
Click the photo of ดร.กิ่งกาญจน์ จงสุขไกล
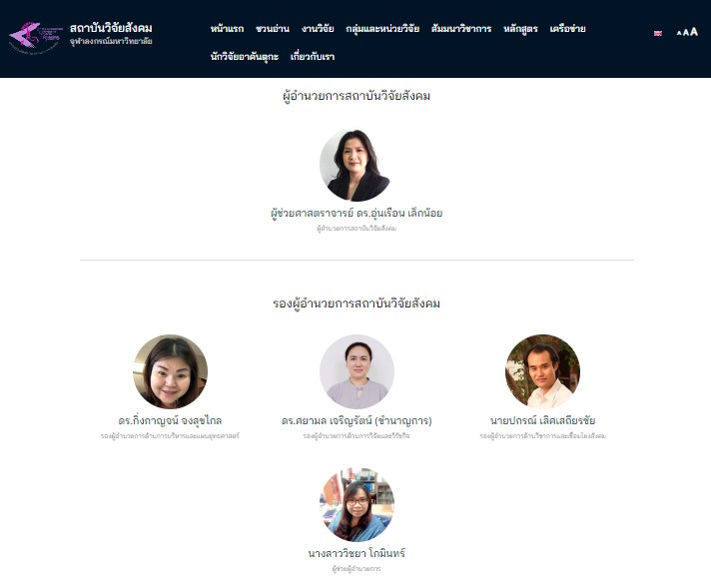pos(170,371)
